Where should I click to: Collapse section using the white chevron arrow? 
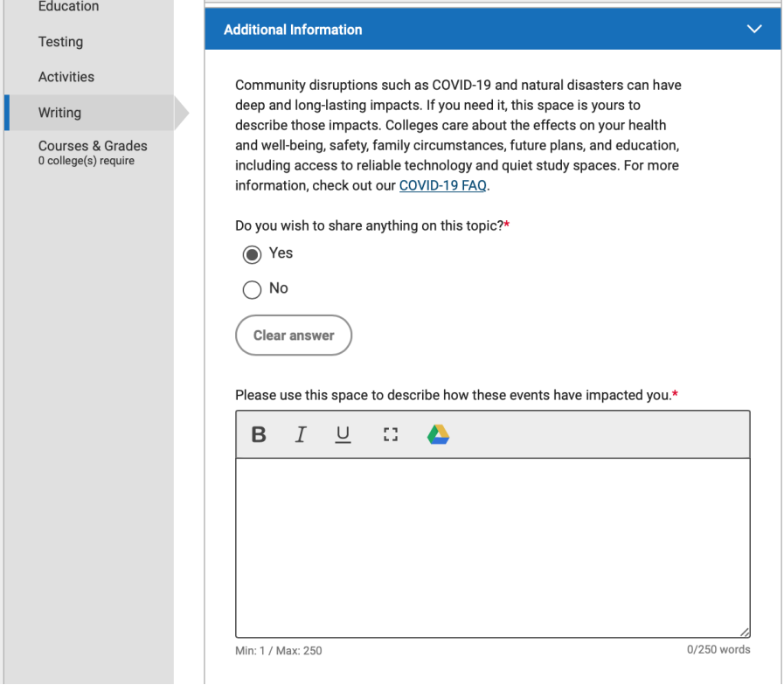(755, 30)
